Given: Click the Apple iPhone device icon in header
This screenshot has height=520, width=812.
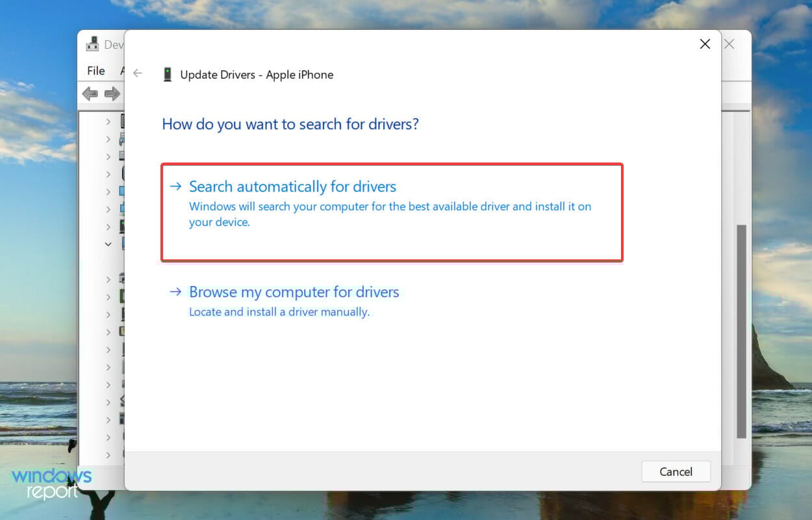Looking at the screenshot, I should click(168, 74).
